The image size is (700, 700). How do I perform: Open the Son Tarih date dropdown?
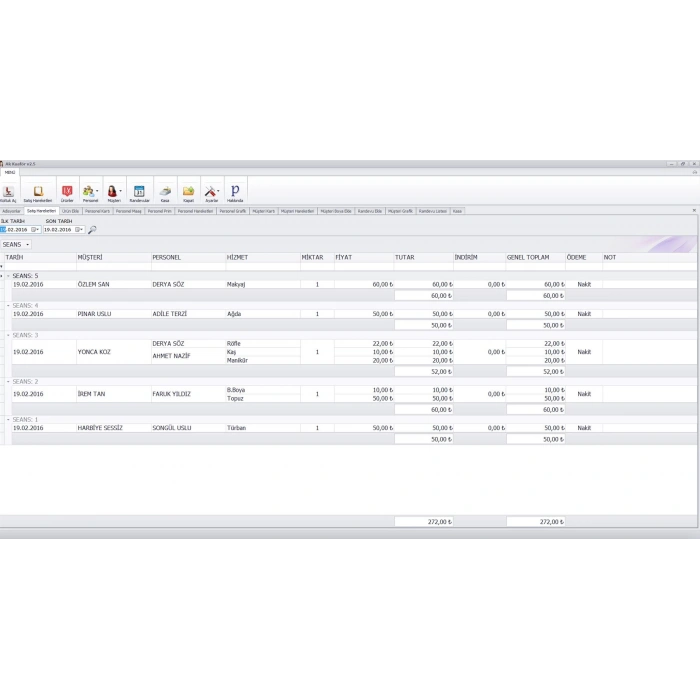(x=79, y=230)
